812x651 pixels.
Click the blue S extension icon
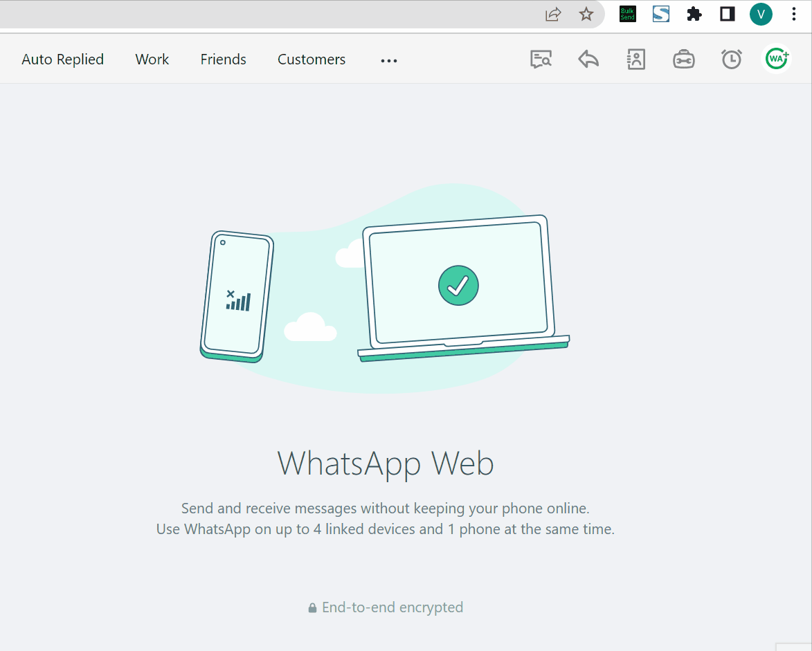pyautogui.click(x=660, y=14)
